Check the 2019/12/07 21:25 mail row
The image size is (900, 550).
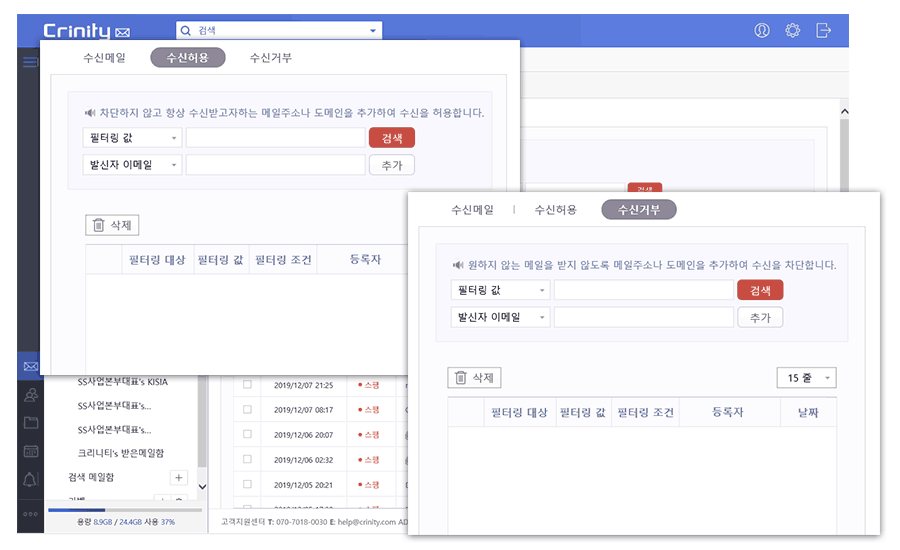coord(247,385)
